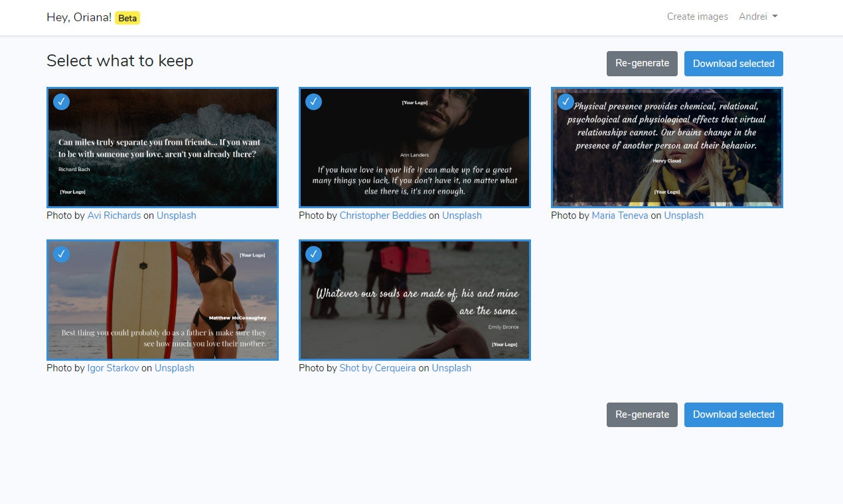Viewport: 843px width, 504px height.
Task: Uncheck the Matthew McConaughey quote image checkmark
Action: click(61, 254)
